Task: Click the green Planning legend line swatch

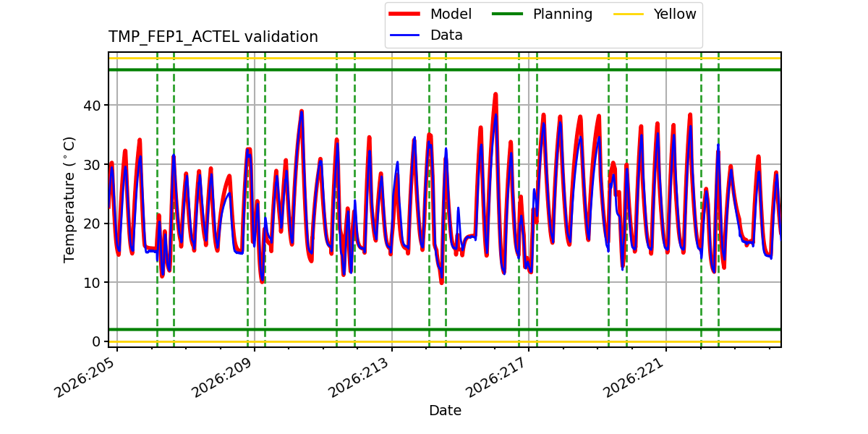Action: (508, 14)
